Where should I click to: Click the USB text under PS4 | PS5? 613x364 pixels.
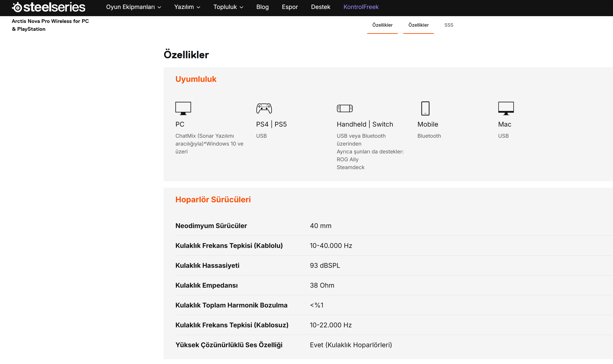click(x=261, y=136)
